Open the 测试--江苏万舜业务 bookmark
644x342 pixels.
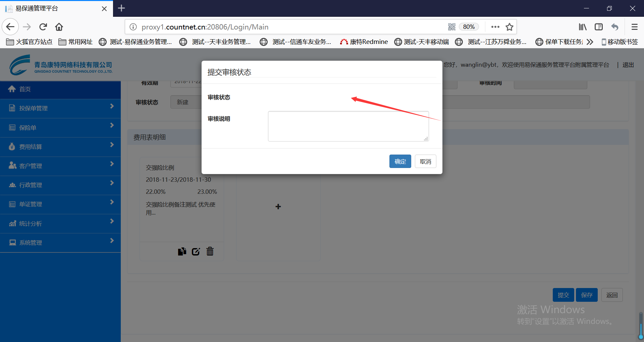tap(491, 42)
